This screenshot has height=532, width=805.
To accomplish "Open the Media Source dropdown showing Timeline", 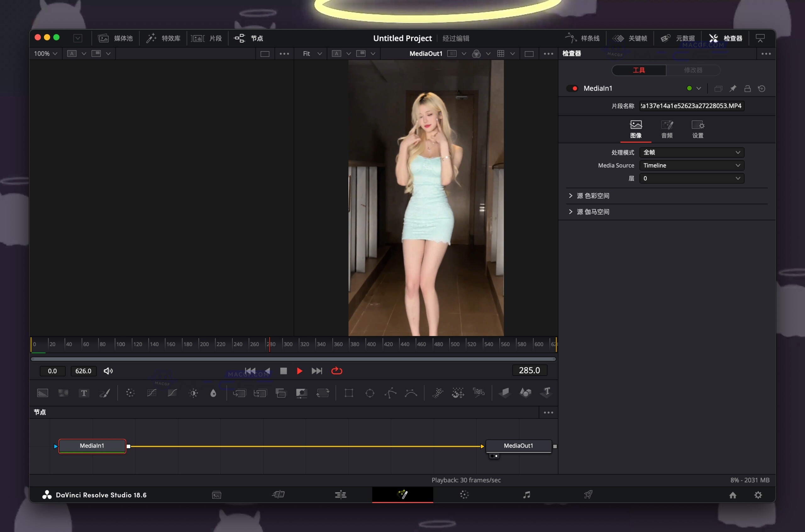I will click(x=691, y=165).
